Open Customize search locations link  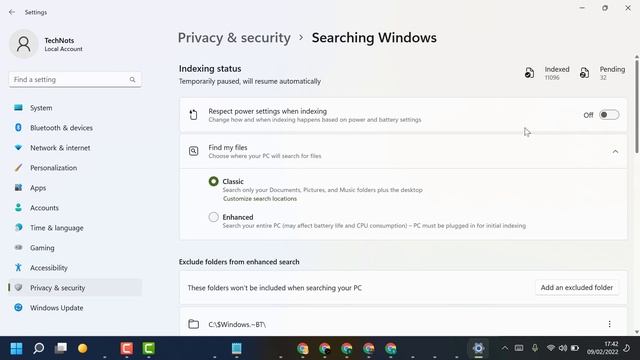click(260, 199)
